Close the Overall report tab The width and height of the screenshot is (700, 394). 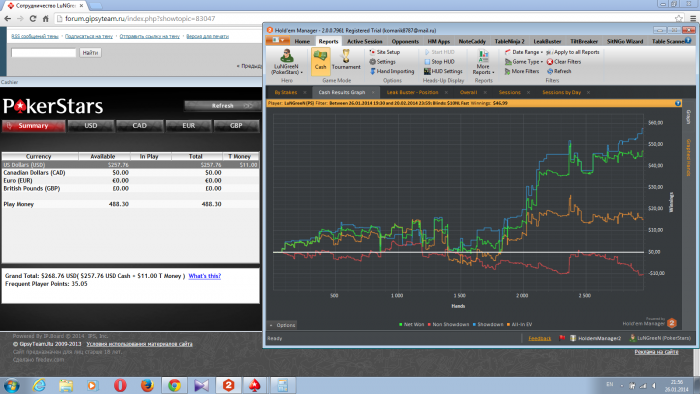click(485, 92)
